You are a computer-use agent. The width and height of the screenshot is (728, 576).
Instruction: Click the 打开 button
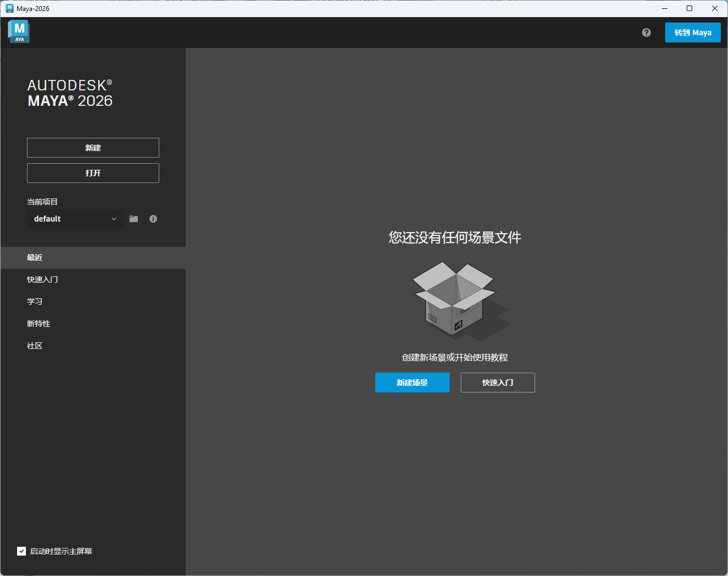pos(93,173)
